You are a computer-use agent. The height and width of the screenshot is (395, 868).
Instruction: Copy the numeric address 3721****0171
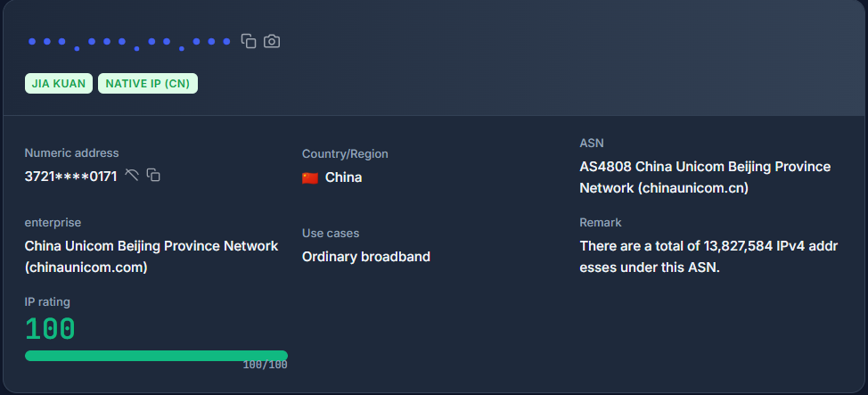[x=153, y=176]
